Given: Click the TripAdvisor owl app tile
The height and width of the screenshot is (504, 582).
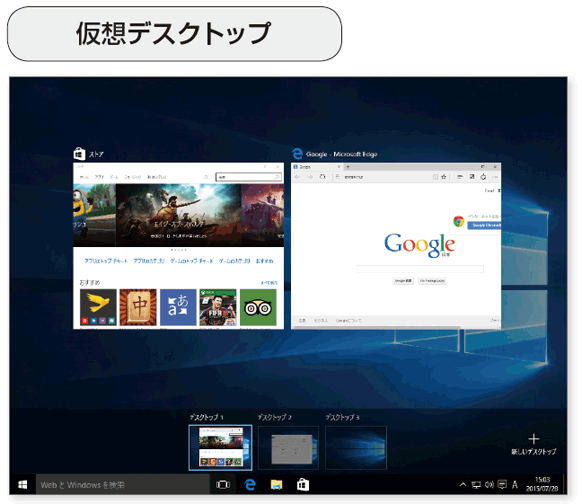Looking at the screenshot, I should [258, 308].
